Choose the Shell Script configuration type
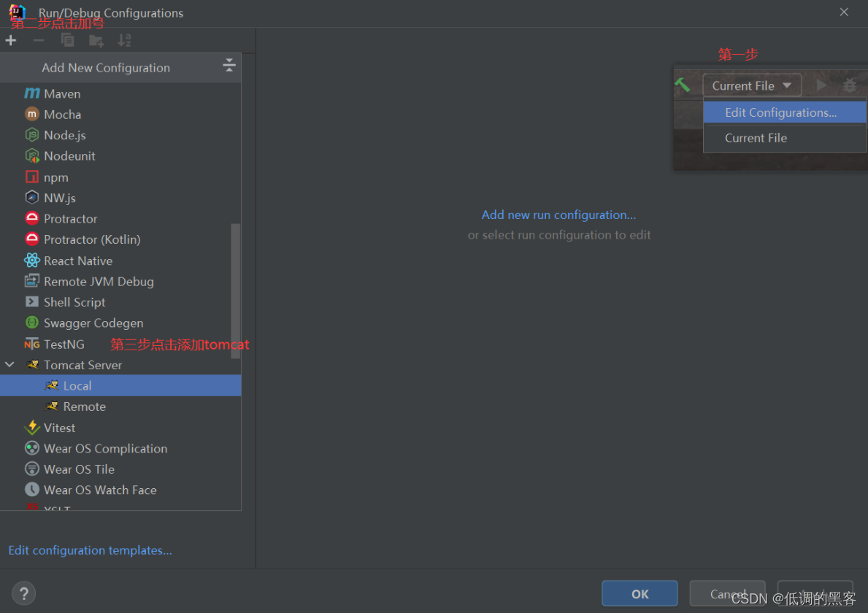Screen dimensions: 868x613 coord(120,302)
